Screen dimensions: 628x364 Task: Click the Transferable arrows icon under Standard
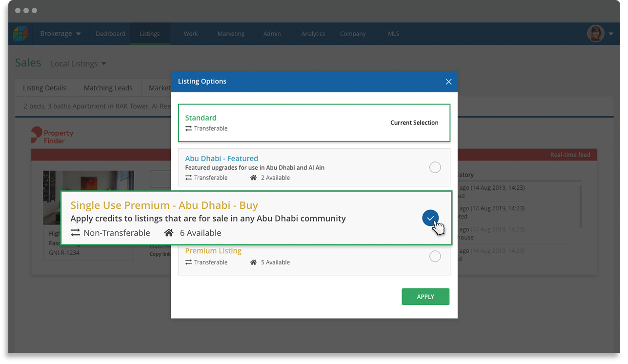pyautogui.click(x=188, y=128)
